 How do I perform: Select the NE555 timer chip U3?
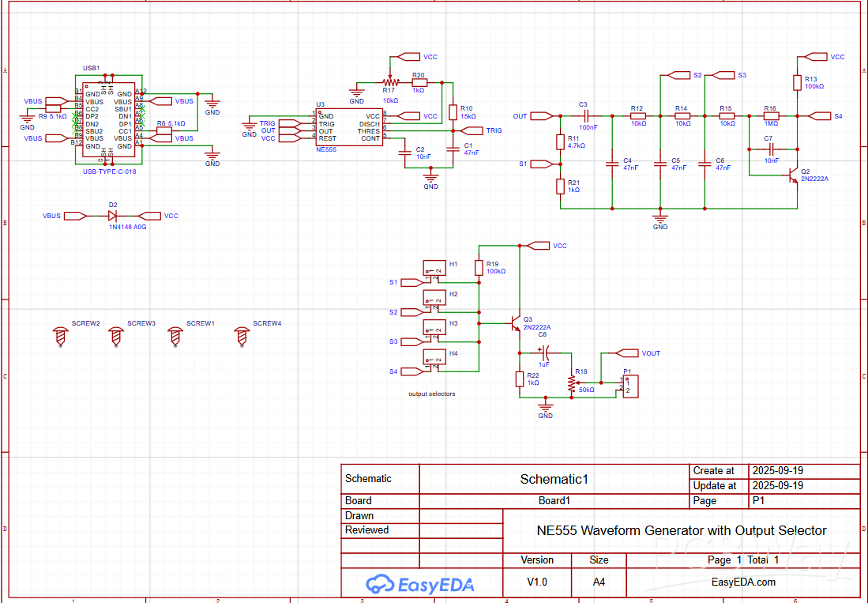coord(349,127)
